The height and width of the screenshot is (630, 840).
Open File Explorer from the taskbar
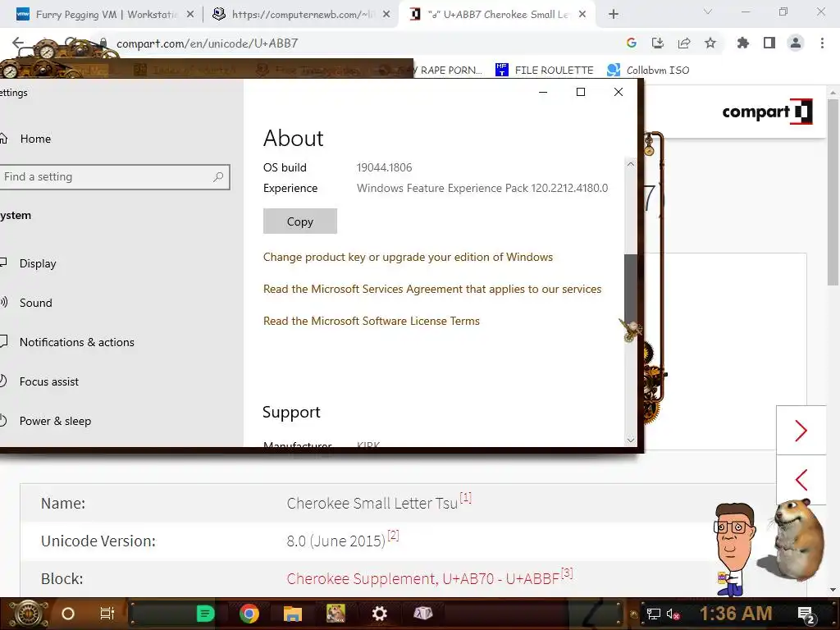(x=293, y=614)
